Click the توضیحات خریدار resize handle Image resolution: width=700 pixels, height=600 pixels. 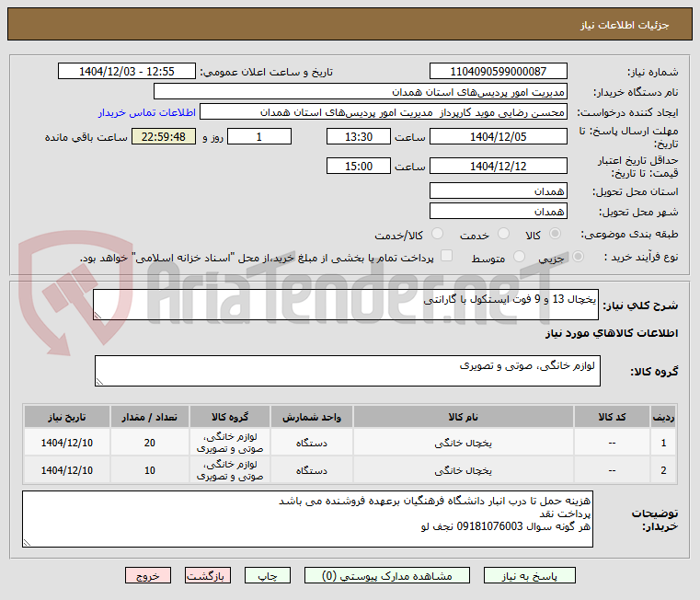pos(28,542)
